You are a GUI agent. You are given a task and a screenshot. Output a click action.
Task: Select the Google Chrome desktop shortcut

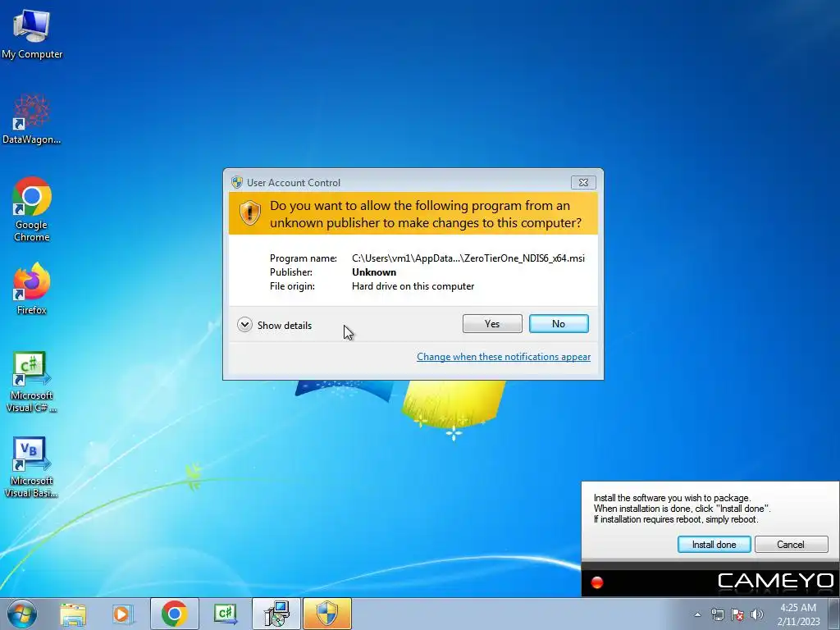32,209
